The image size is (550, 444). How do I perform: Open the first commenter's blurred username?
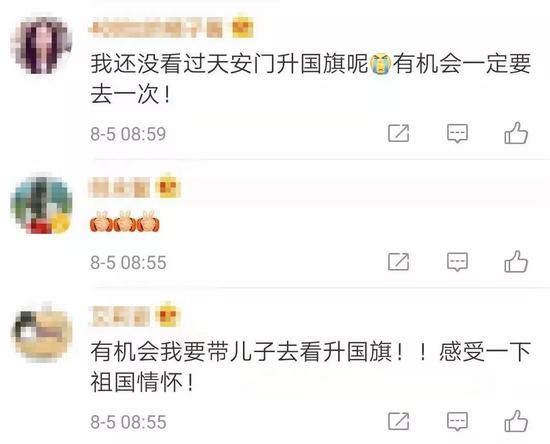coord(156,29)
